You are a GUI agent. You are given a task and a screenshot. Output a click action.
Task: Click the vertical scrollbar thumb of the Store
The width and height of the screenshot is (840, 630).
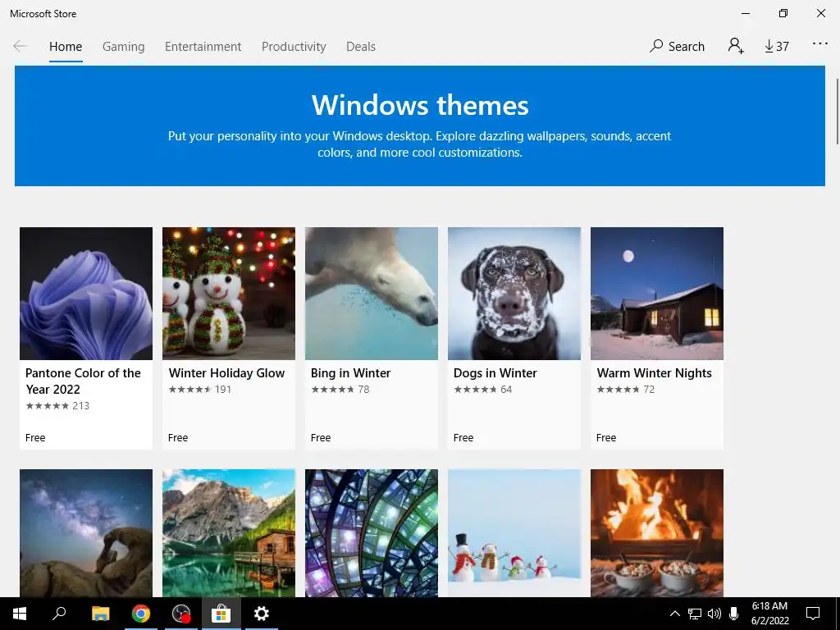tap(838, 111)
